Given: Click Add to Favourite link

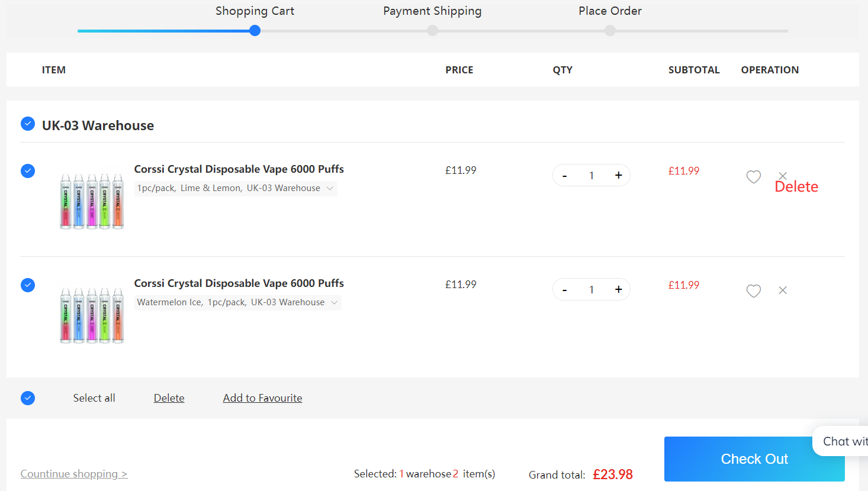Looking at the screenshot, I should 262,398.
